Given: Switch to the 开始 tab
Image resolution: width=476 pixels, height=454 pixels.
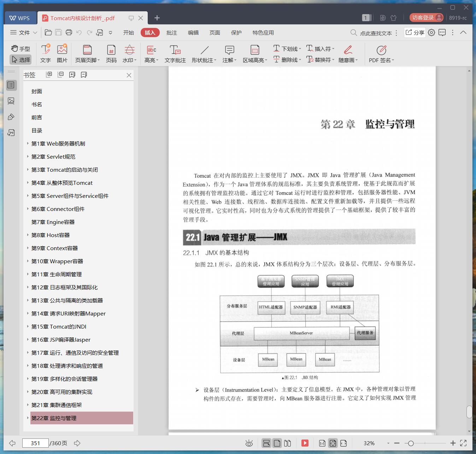Looking at the screenshot, I should click(x=129, y=33).
